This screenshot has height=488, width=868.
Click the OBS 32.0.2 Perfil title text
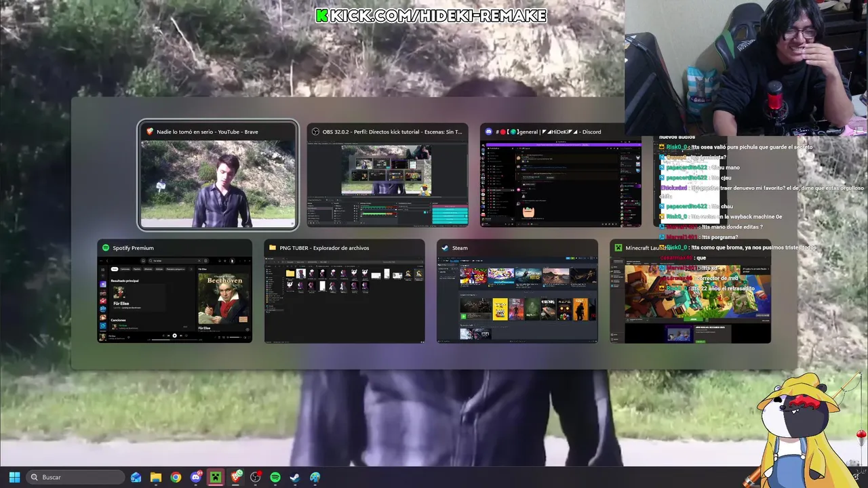[x=393, y=131]
